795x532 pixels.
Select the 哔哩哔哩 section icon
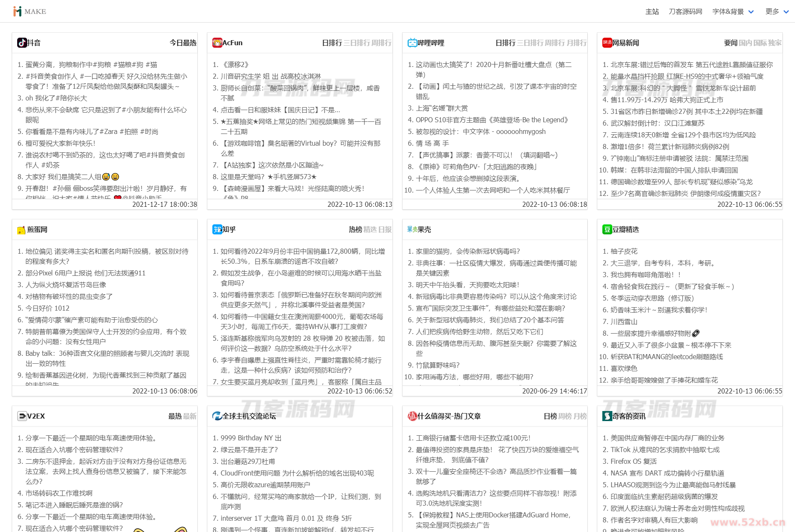[412, 43]
